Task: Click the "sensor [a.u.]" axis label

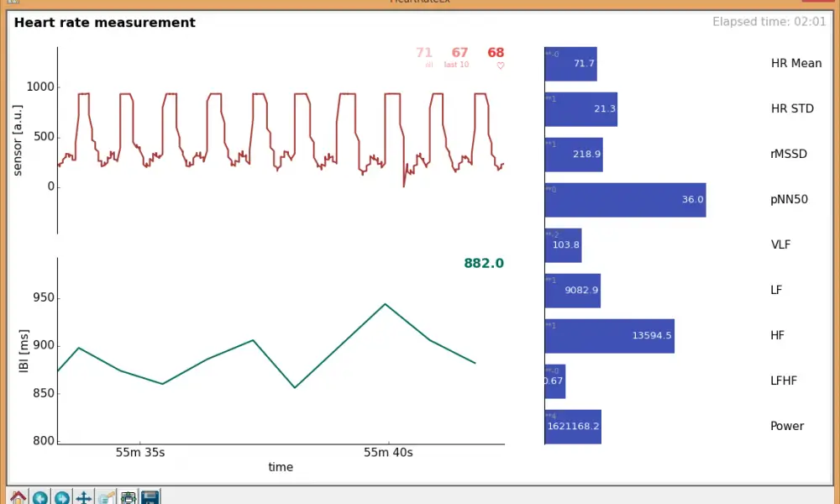Action: pos(18,140)
